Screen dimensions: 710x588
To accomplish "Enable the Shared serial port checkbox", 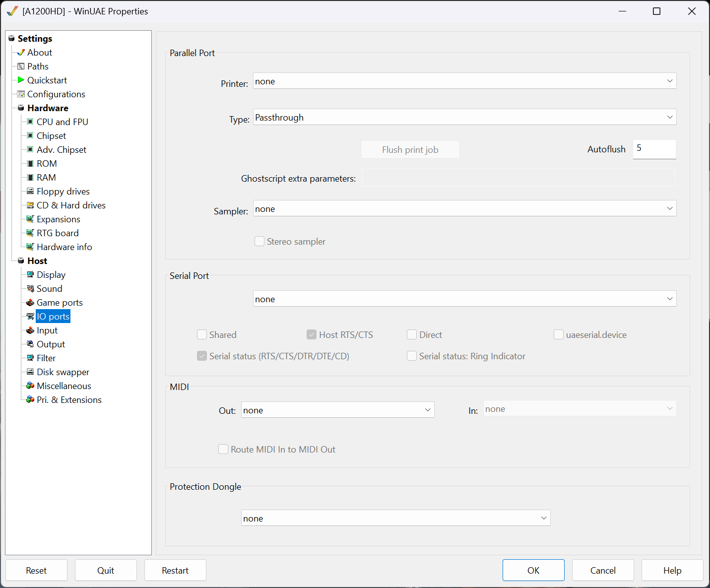I will [x=202, y=334].
